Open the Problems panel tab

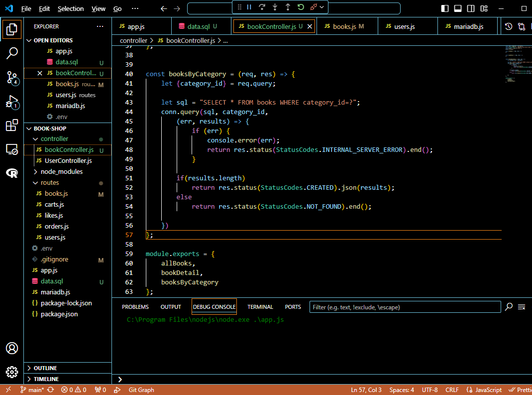click(135, 307)
